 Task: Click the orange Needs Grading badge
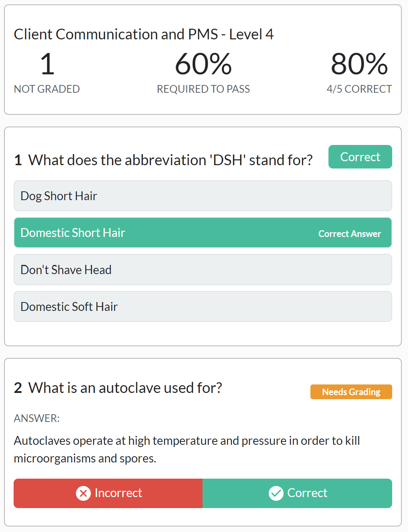pyautogui.click(x=351, y=392)
